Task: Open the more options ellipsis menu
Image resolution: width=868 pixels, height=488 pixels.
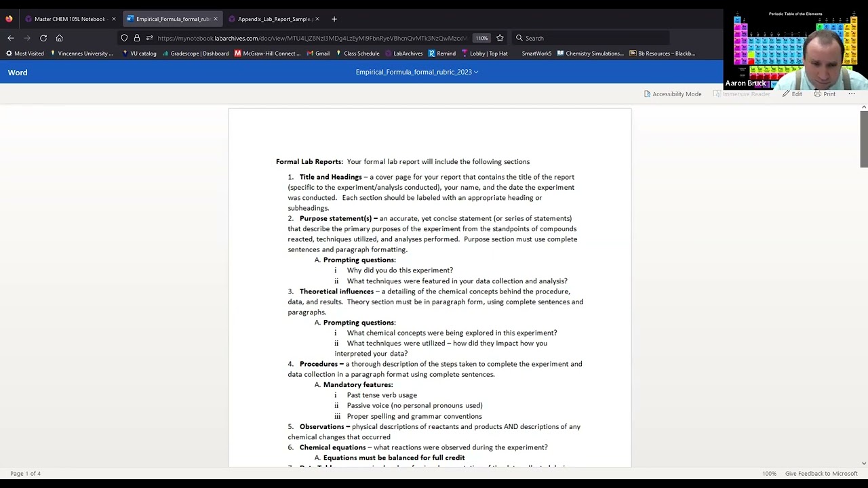Action: pyautogui.click(x=852, y=94)
